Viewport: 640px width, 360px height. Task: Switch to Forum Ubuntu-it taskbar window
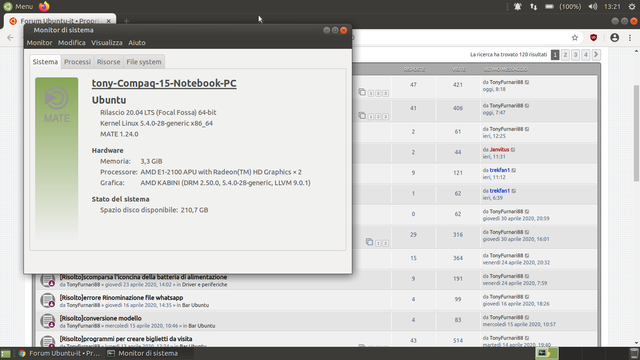pos(59,353)
